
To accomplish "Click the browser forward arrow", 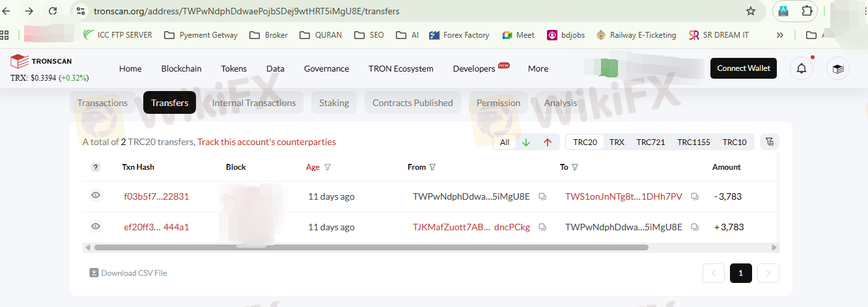I will click(29, 11).
